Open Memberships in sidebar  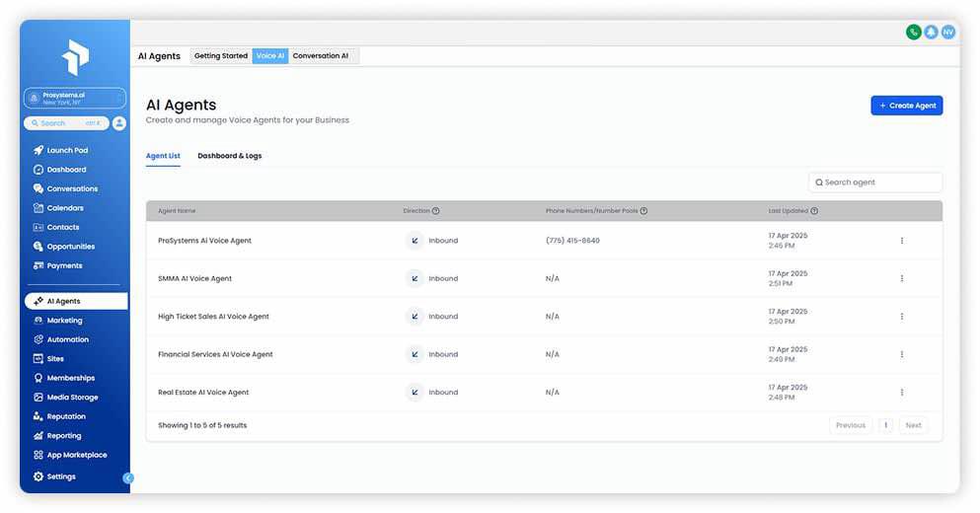click(64, 378)
